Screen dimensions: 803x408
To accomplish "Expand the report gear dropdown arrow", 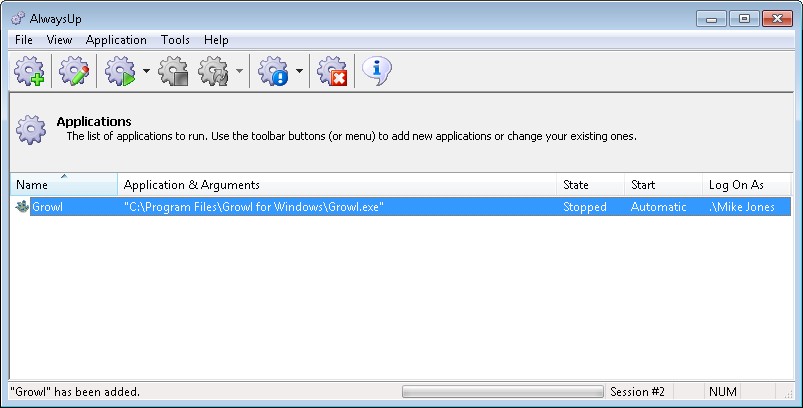I will (300, 71).
